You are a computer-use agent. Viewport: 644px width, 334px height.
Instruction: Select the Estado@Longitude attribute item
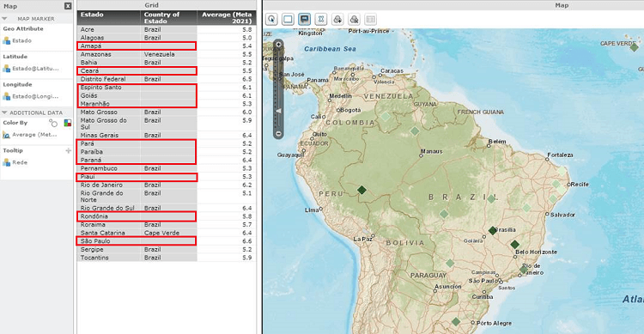point(31,96)
